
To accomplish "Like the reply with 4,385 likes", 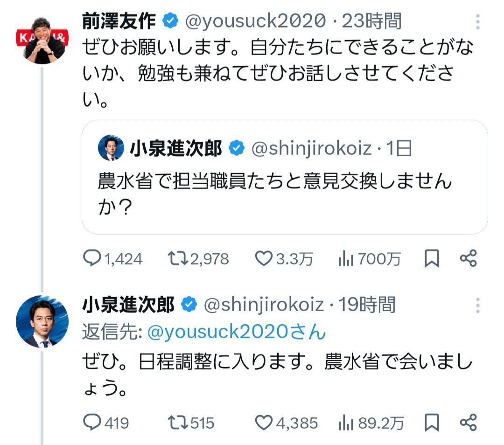I will tap(264, 423).
